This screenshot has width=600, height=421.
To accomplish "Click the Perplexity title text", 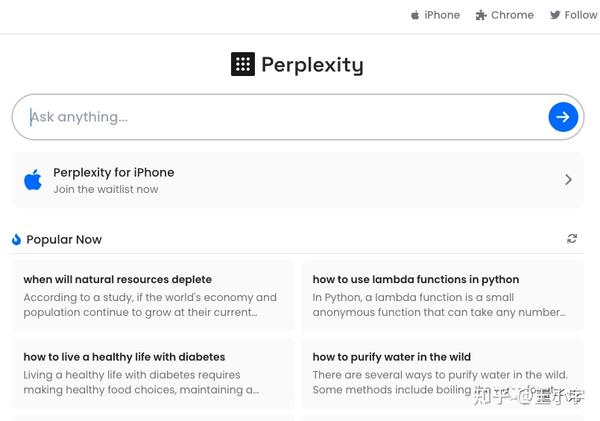I will click(312, 65).
